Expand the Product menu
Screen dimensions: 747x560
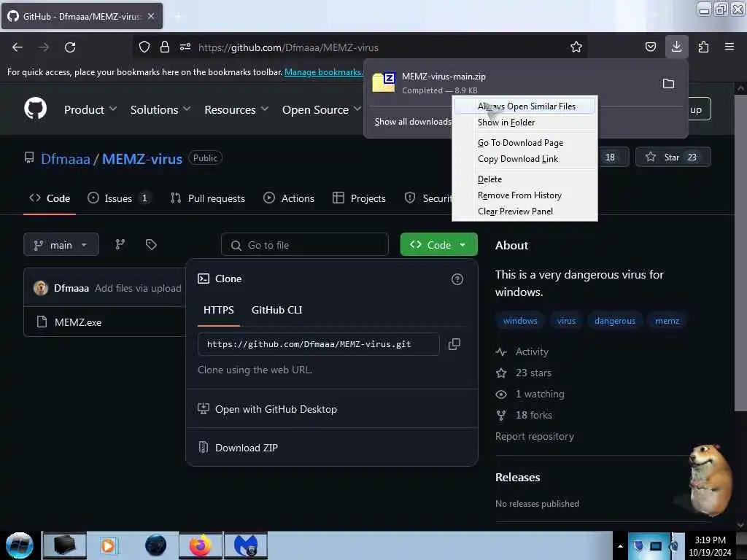[90, 109]
